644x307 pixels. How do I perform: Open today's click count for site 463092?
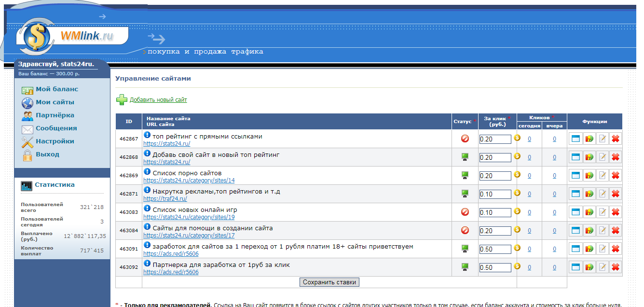coord(529,267)
